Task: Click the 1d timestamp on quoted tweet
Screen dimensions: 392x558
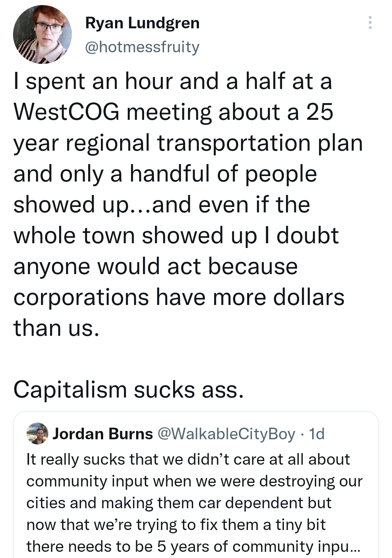Action: click(316, 434)
